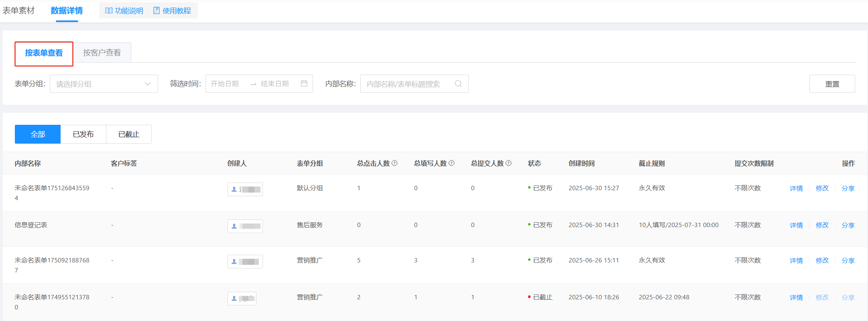
Task: Click the 功能说明 book icon
Action: tap(109, 11)
